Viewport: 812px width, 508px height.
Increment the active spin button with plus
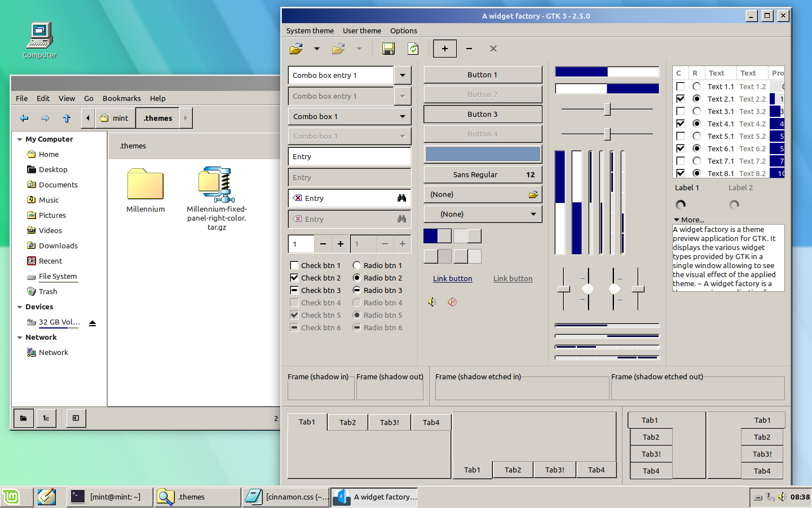tap(341, 244)
